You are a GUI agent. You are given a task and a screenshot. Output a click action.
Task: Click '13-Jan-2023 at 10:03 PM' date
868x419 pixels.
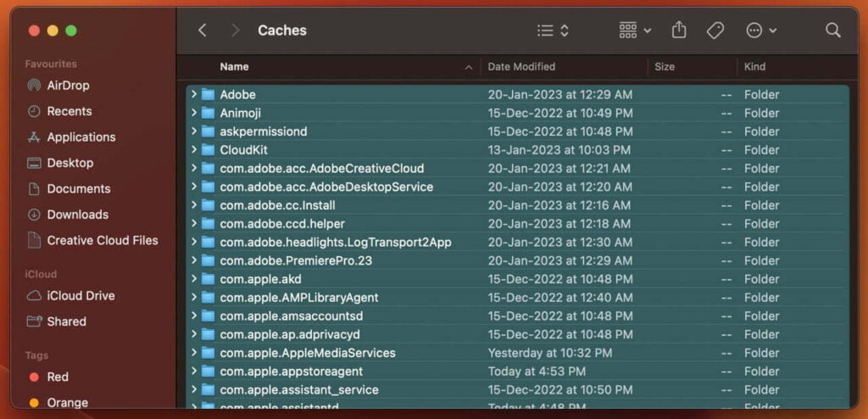point(559,149)
